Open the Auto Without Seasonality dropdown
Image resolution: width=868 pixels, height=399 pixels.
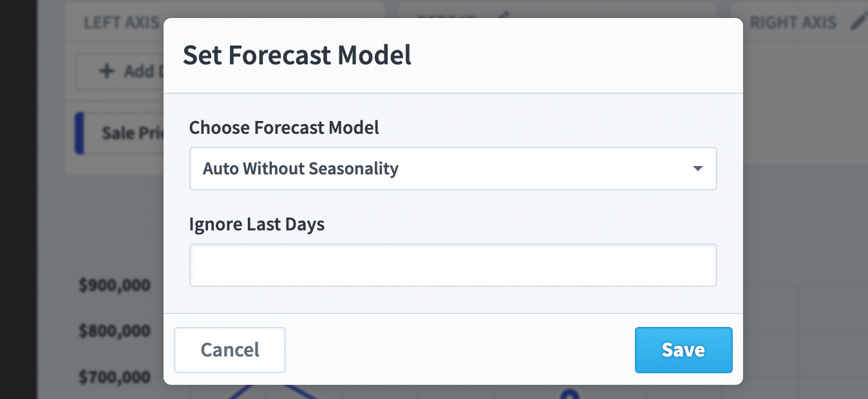[x=453, y=169]
